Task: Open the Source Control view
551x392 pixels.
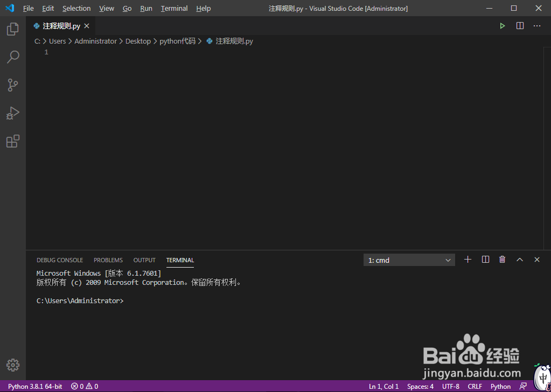Action: click(x=12, y=85)
